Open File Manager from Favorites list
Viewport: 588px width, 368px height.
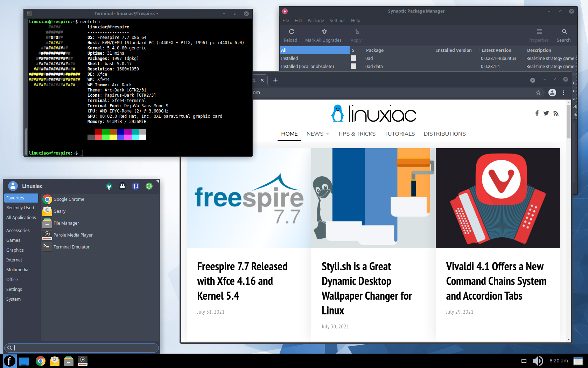(x=100, y=223)
